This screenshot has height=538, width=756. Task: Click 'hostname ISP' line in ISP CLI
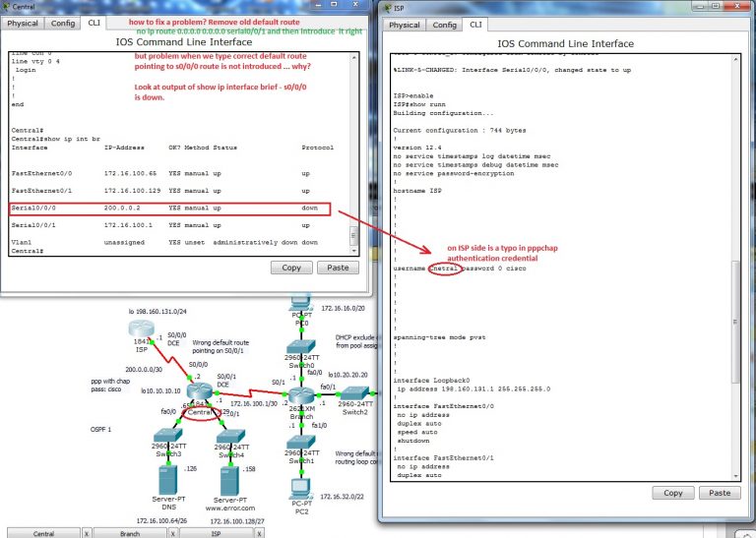tap(417, 191)
